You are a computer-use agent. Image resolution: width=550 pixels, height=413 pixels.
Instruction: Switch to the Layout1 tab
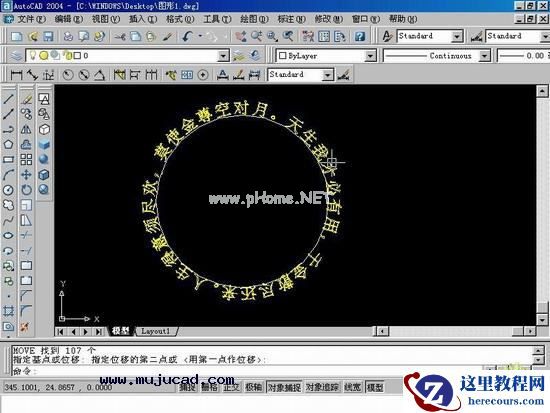click(155, 331)
